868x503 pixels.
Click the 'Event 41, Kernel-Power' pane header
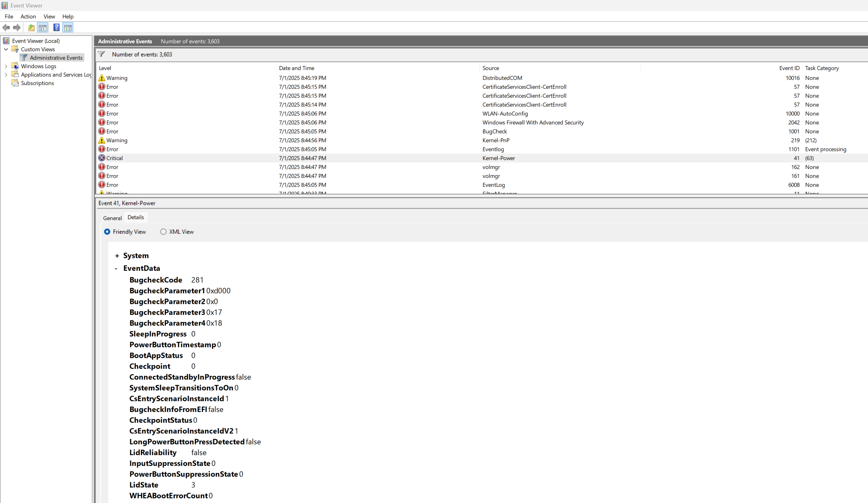pos(127,203)
